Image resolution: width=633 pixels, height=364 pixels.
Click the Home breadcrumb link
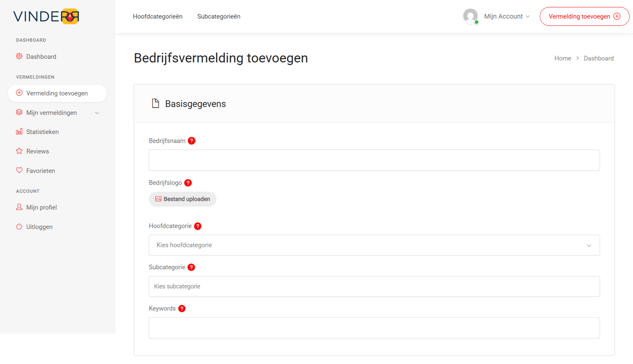click(x=563, y=58)
